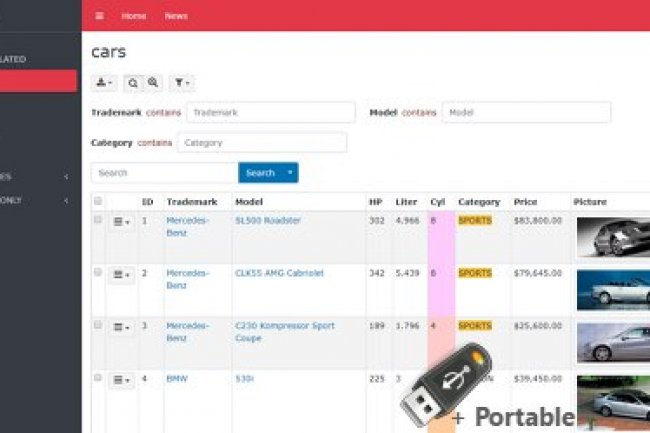Viewport: 650px width, 433px height.
Task: Open the filter funnel icon menu
Action: (x=181, y=83)
